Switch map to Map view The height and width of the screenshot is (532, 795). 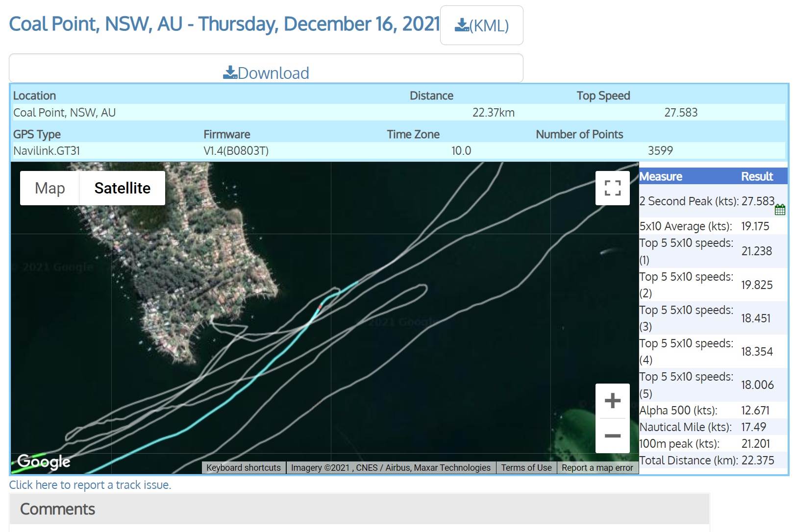click(50, 188)
